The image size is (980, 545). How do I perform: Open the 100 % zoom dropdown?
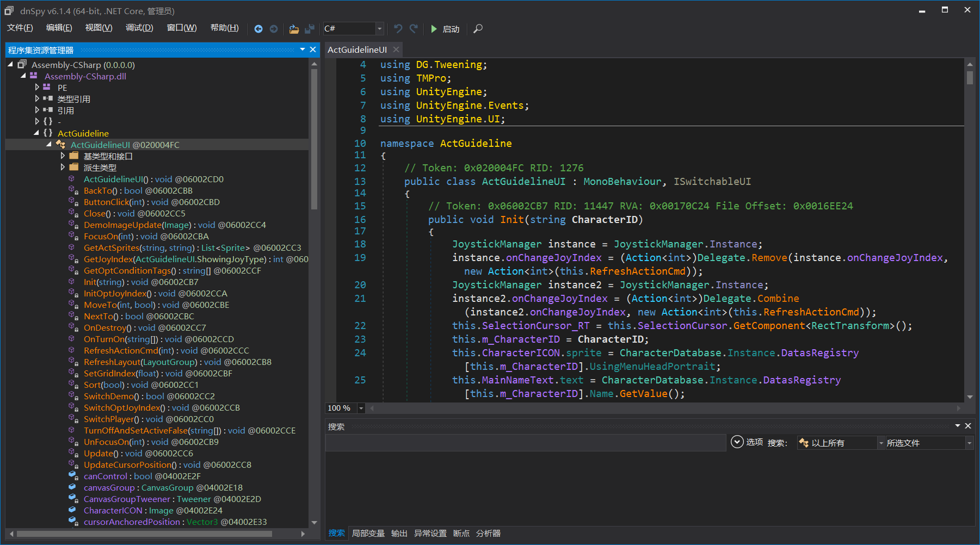click(x=361, y=408)
